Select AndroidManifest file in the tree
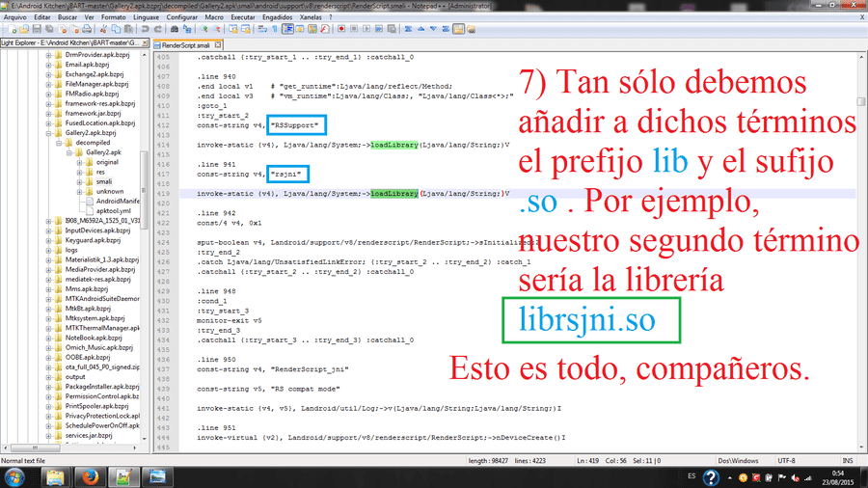 click(118, 202)
